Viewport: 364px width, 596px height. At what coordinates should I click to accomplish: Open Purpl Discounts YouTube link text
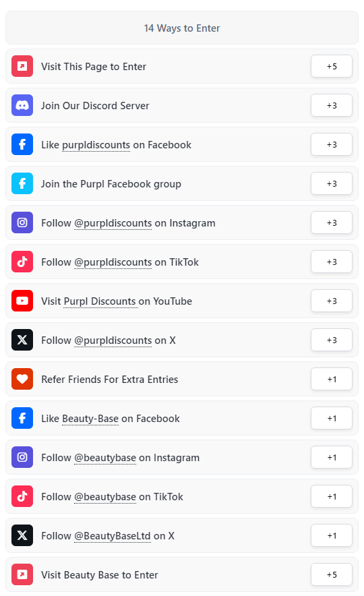[x=100, y=301]
